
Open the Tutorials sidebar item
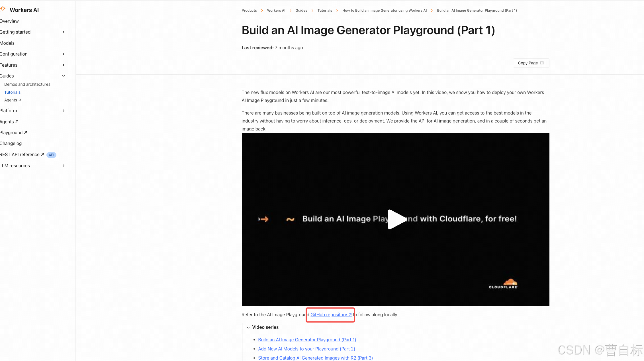13,92
